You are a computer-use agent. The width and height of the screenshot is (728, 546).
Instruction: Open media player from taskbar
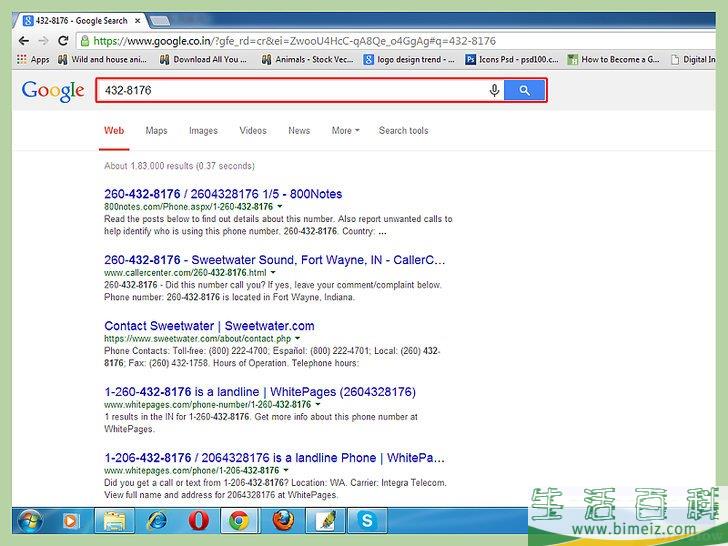[70, 521]
